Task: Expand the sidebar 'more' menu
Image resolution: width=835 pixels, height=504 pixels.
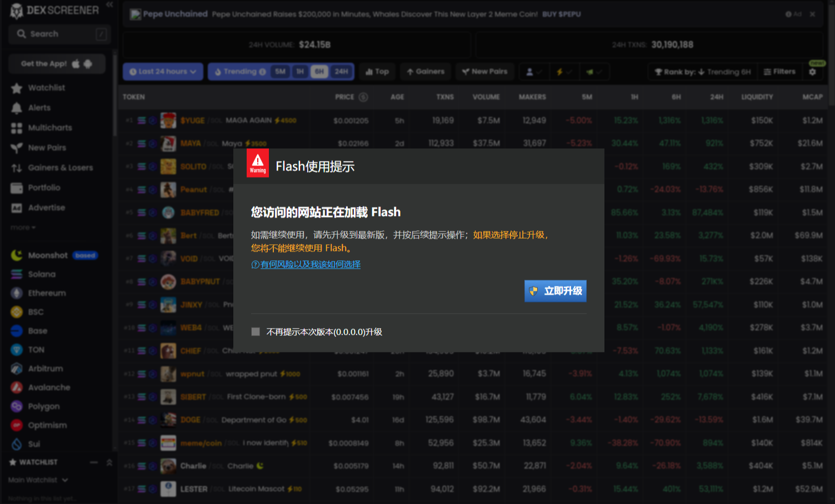Action: (23, 228)
